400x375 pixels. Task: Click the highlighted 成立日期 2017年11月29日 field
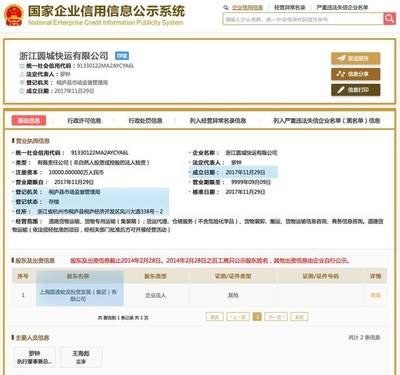tap(233, 172)
